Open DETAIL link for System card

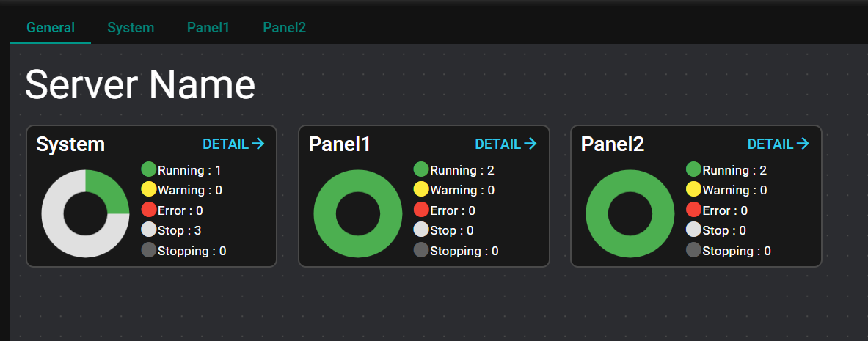233,144
